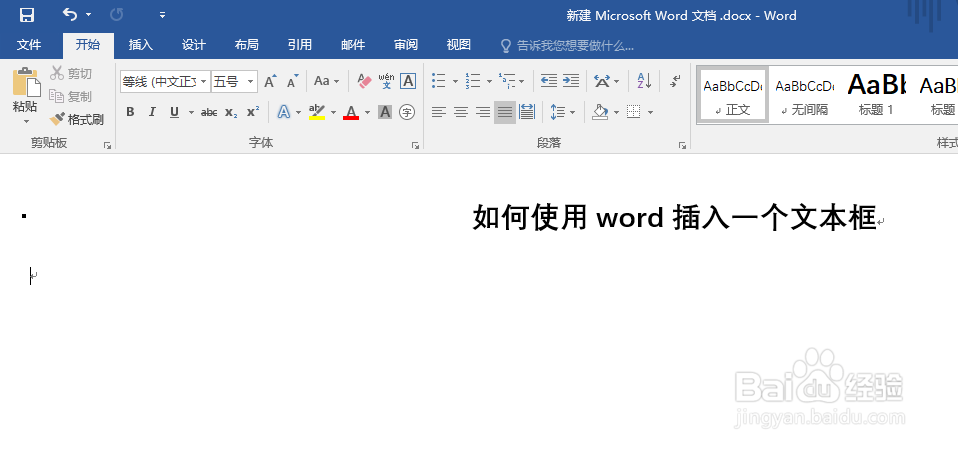Click Asian Layout icon

click(x=602, y=81)
